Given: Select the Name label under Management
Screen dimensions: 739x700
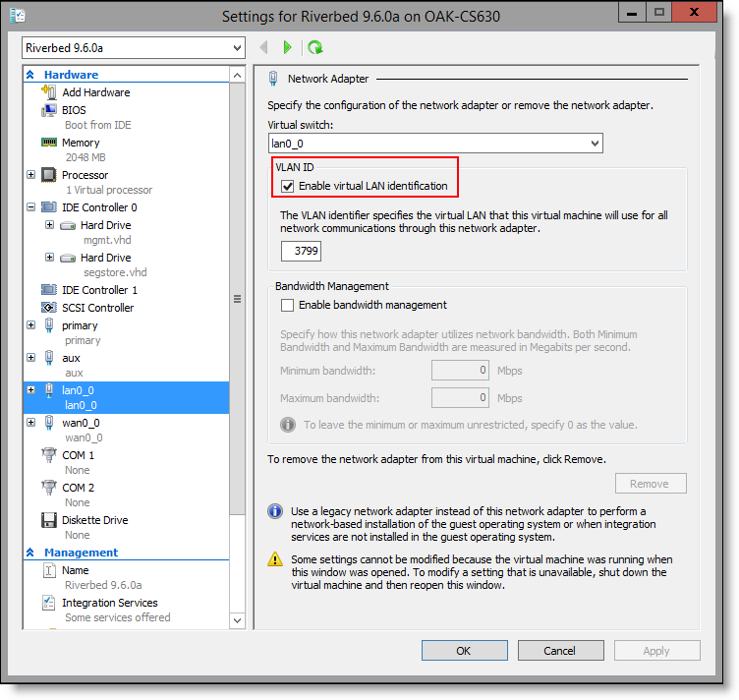Looking at the screenshot, I should coord(76,570).
